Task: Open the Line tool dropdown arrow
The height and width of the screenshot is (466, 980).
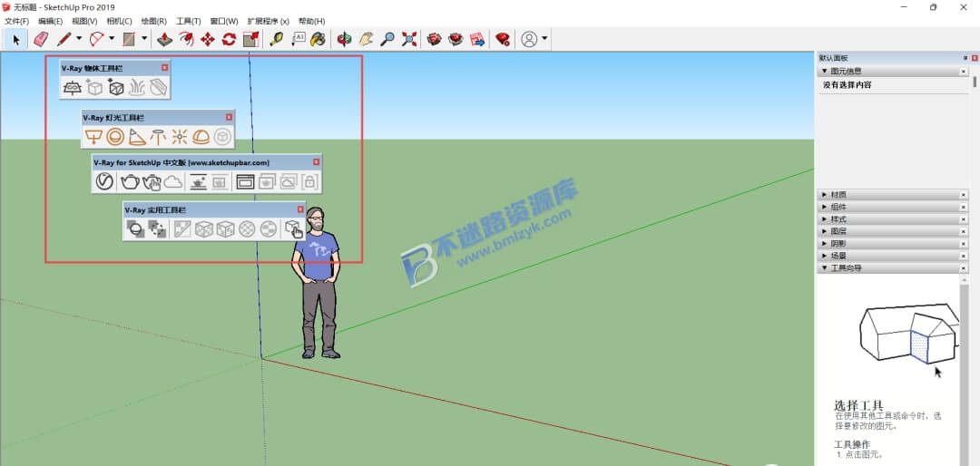Action: tap(79, 39)
